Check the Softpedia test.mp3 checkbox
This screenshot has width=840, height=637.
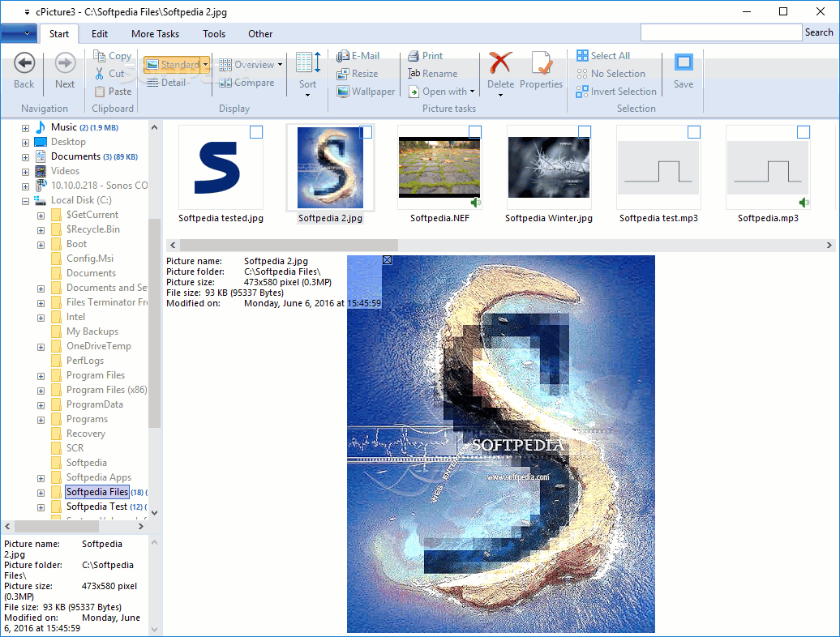[x=694, y=132]
